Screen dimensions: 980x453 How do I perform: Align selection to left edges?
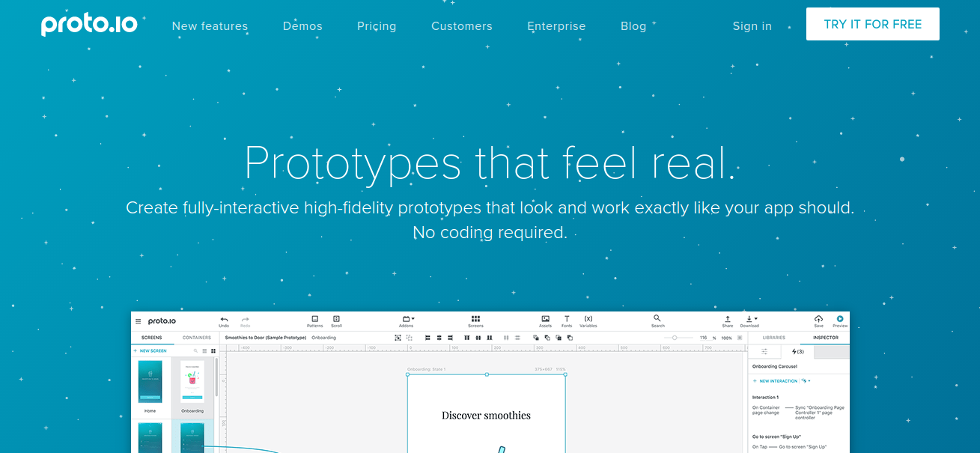point(427,338)
